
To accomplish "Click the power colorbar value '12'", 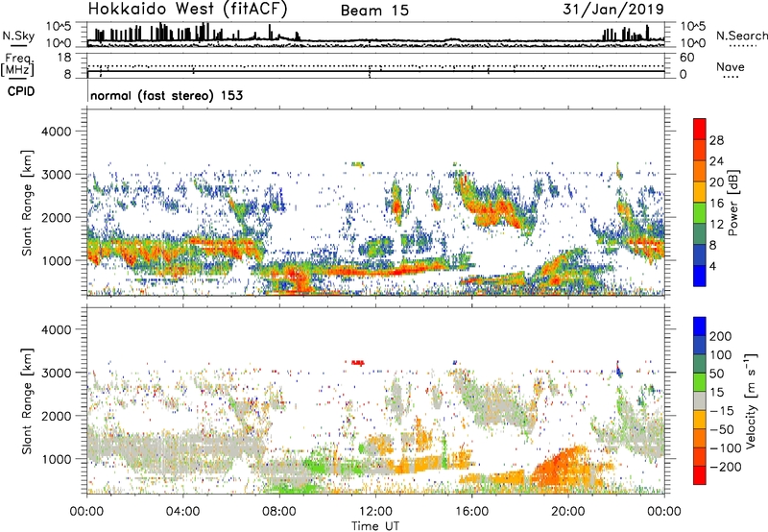I will click(x=716, y=225).
